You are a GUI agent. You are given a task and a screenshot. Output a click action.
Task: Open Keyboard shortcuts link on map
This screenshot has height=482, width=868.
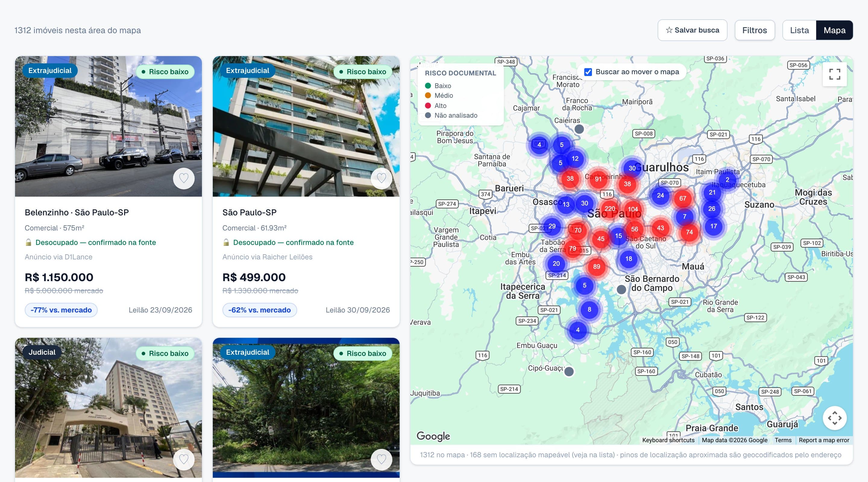click(x=668, y=440)
